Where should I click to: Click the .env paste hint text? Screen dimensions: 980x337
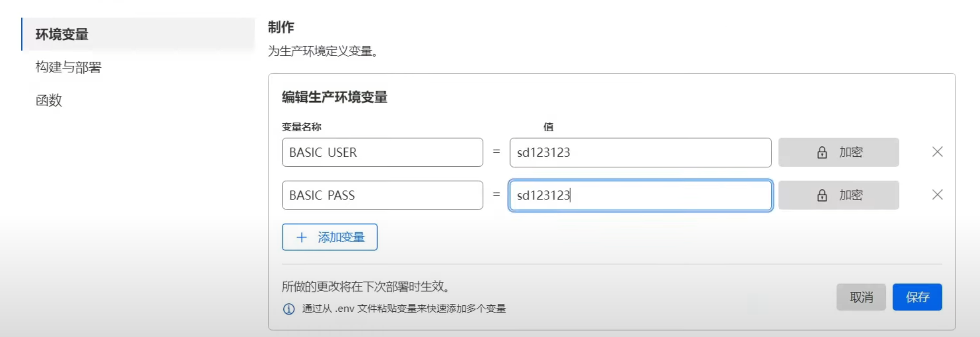tap(404, 309)
